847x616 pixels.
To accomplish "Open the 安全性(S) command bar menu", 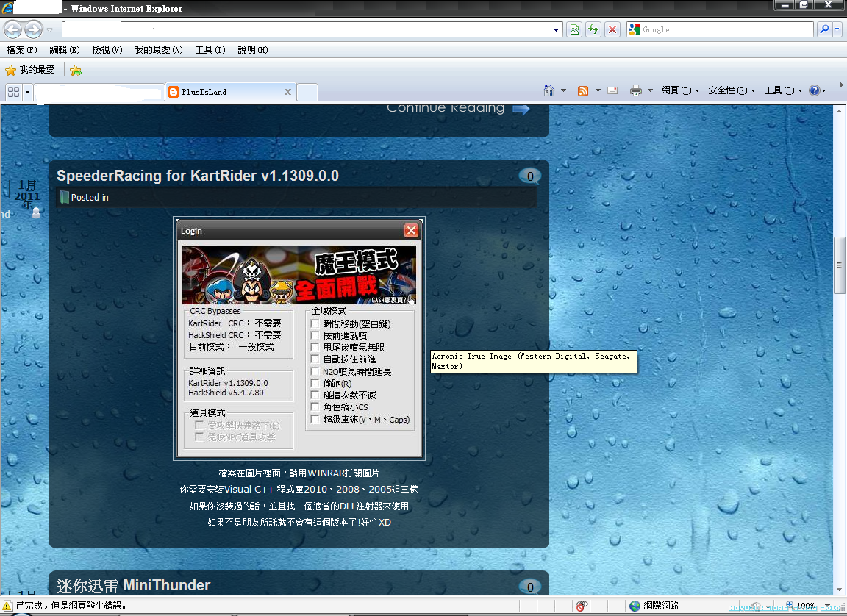I will click(732, 90).
